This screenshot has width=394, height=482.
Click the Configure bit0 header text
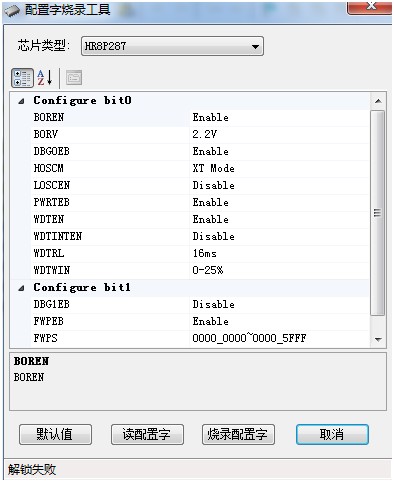(x=82, y=101)
